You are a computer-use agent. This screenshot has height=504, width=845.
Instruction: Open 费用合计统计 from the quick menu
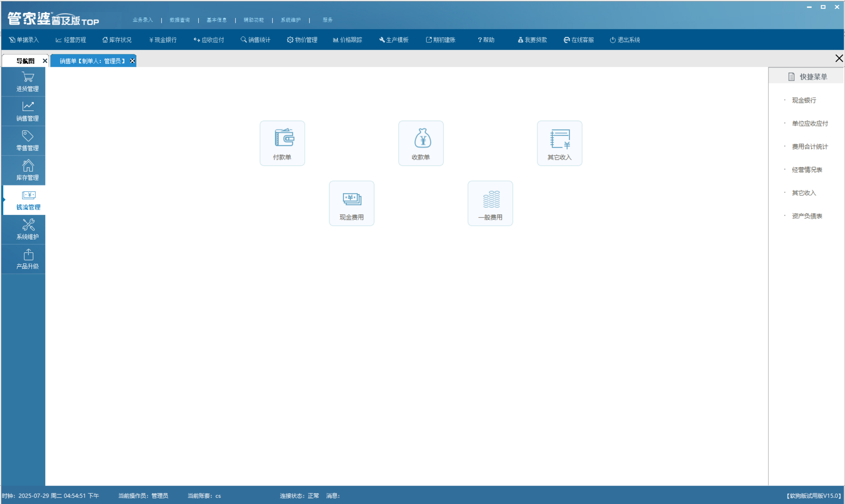pos(810,146)
